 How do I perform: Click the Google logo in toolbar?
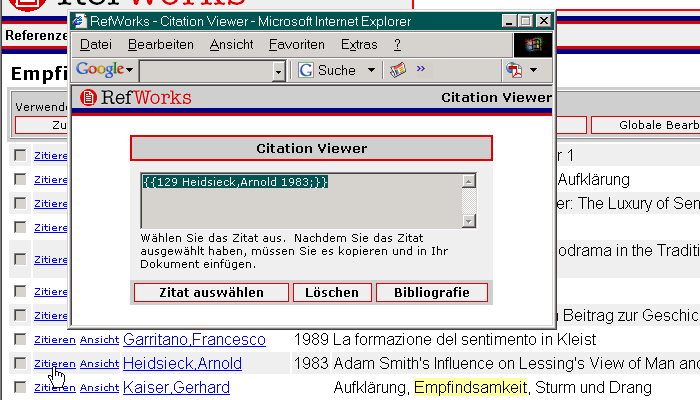coord(100,69)
